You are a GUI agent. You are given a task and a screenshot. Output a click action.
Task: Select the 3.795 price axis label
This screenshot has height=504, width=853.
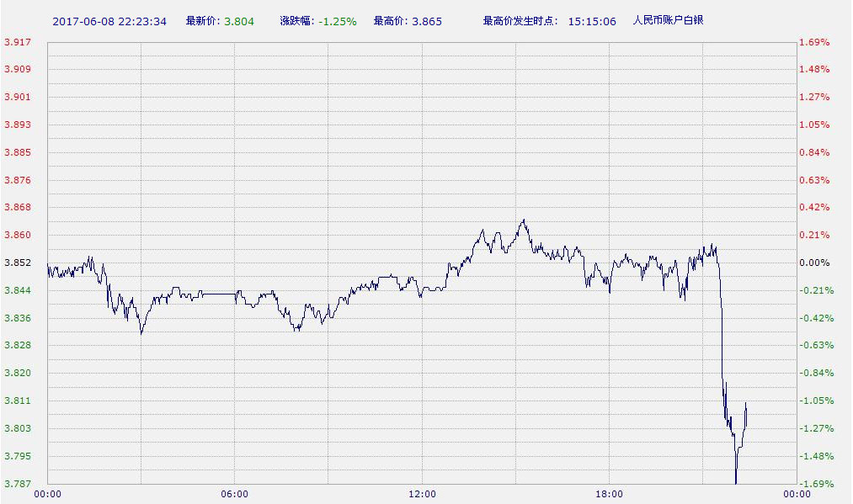(x=18, y=456)
